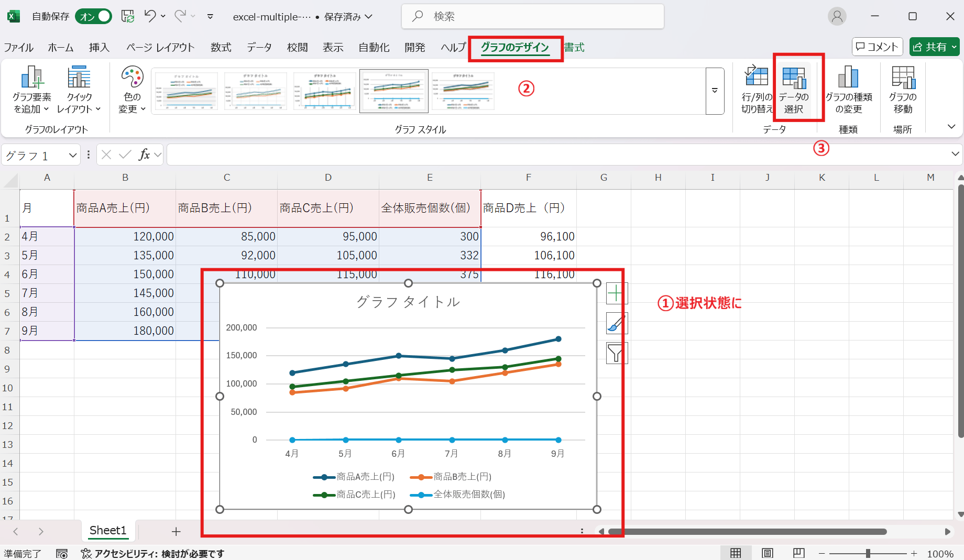Toggle 自動保存 off
This screenshot has height=560, width=964.
93,16
